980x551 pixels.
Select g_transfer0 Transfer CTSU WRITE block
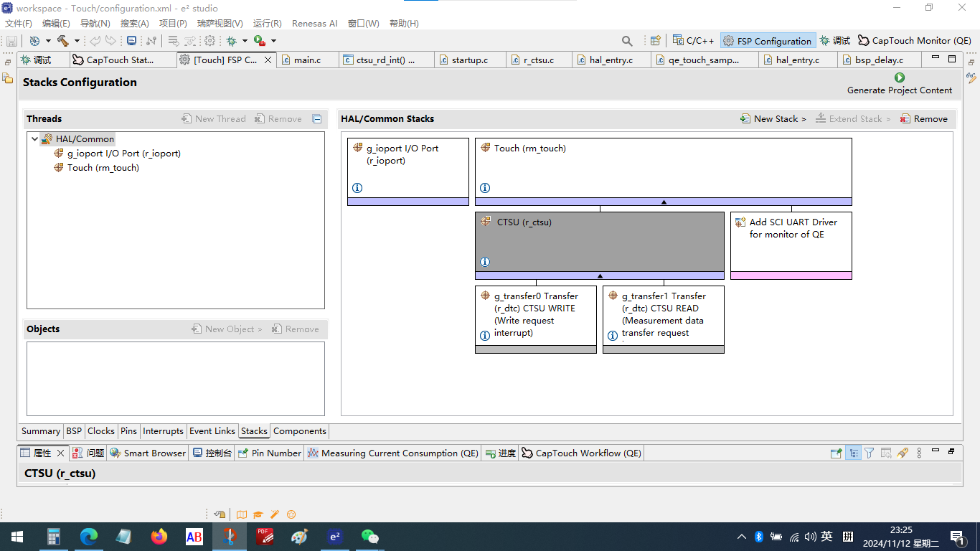click(536, 319)
